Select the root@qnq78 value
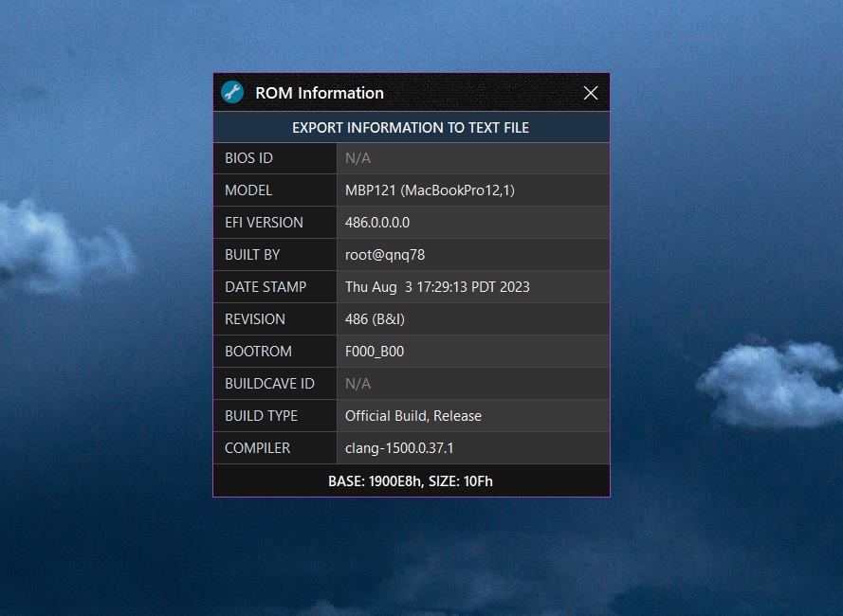The height and width of the screenshot is (616, 843). pyautogui.click(x=385, y=255)
